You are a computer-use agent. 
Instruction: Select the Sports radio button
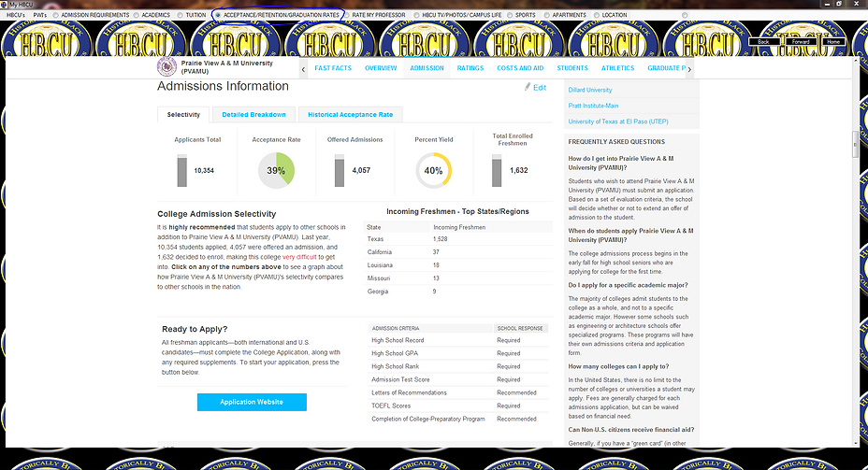pos(510,15)
